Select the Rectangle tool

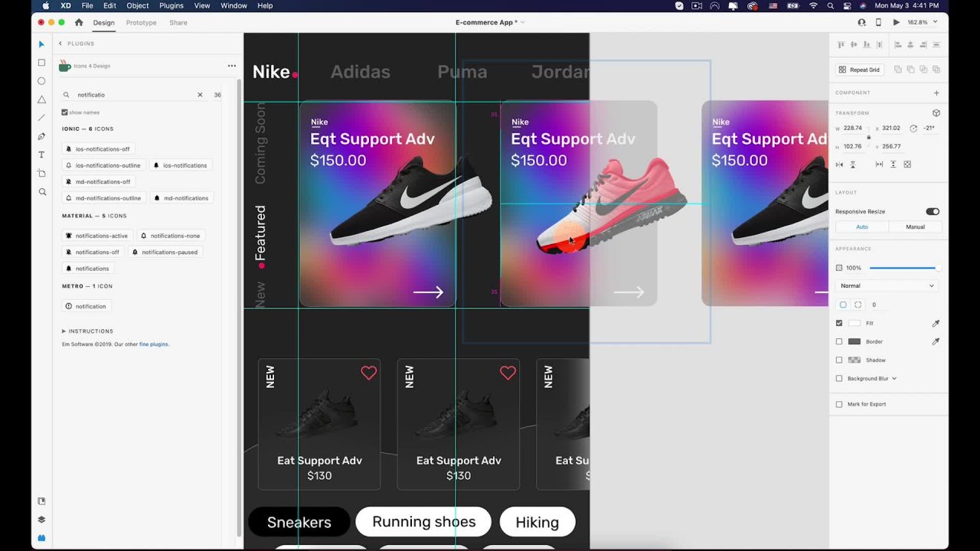pos(41,63)
